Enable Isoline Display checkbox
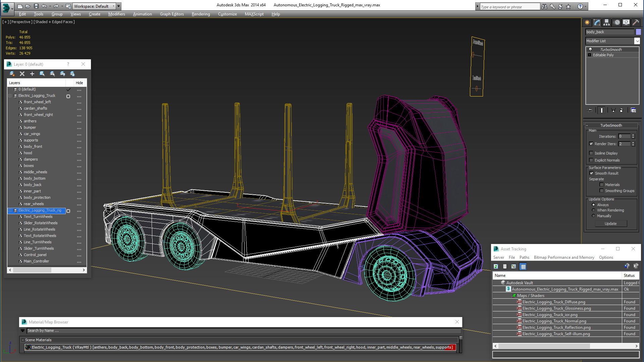Viewport: 644px width, 362px height. coord(591,153)
